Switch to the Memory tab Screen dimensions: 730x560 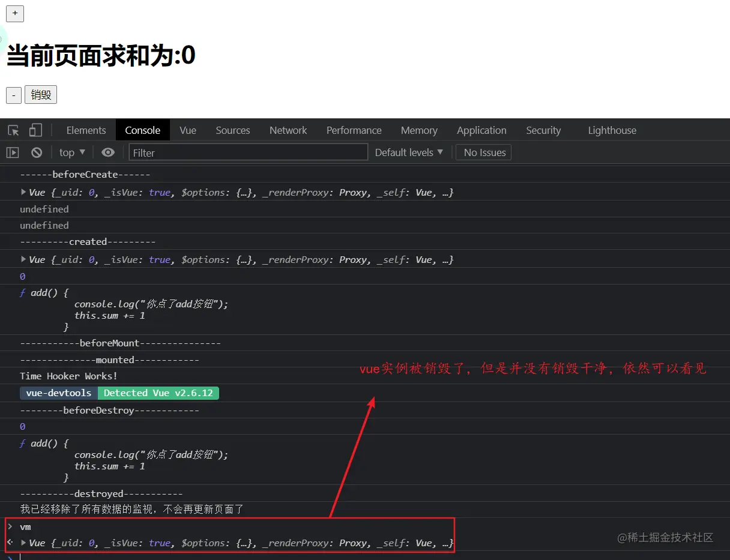point(419,130)
